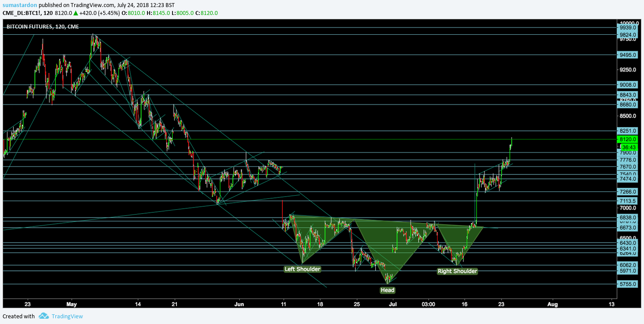The height and width of the screenshot is (324, 644).
Task: Click the L:8005.0 low value
Action: [182, 13]
